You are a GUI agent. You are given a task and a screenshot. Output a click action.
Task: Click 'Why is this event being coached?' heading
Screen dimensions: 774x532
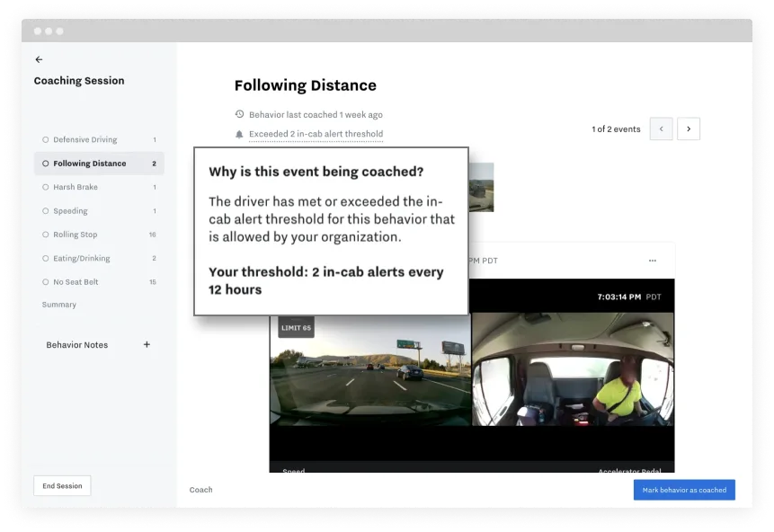coord(316,172)
